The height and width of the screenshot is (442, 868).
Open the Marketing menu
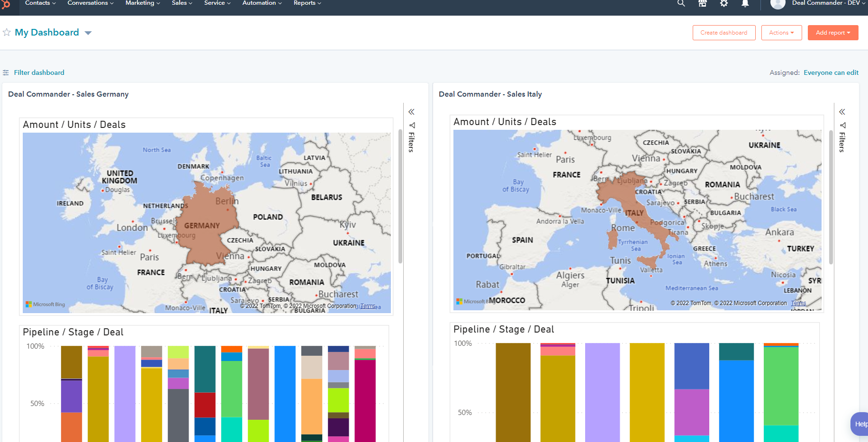[x=143, y=3]
